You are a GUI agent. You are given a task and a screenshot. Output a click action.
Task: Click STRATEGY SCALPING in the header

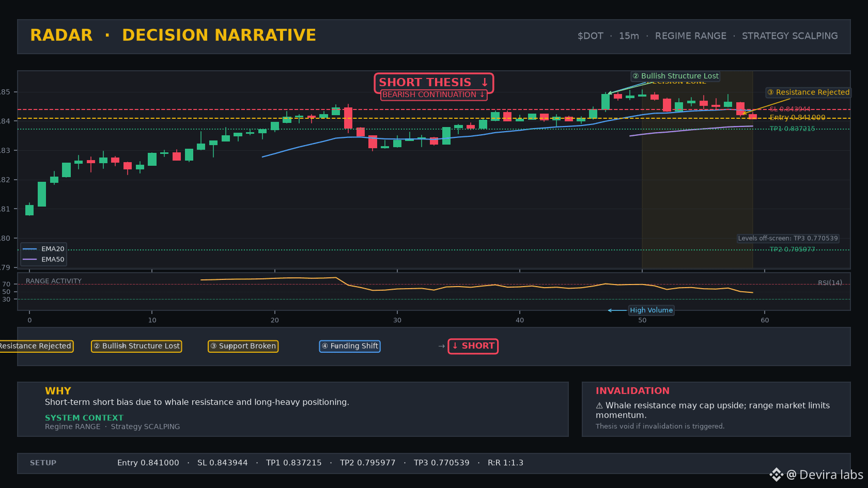pos(790,36)
